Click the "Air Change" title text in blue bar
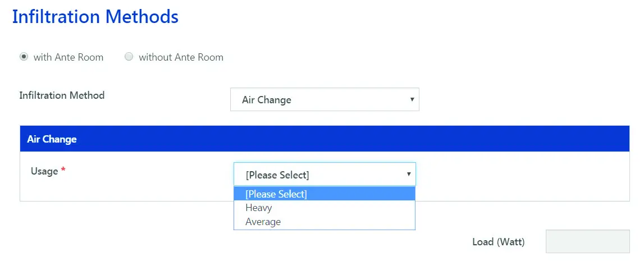The width and height of the screenshot is (644, 261). pyautogui.click(x=52, y=139)
